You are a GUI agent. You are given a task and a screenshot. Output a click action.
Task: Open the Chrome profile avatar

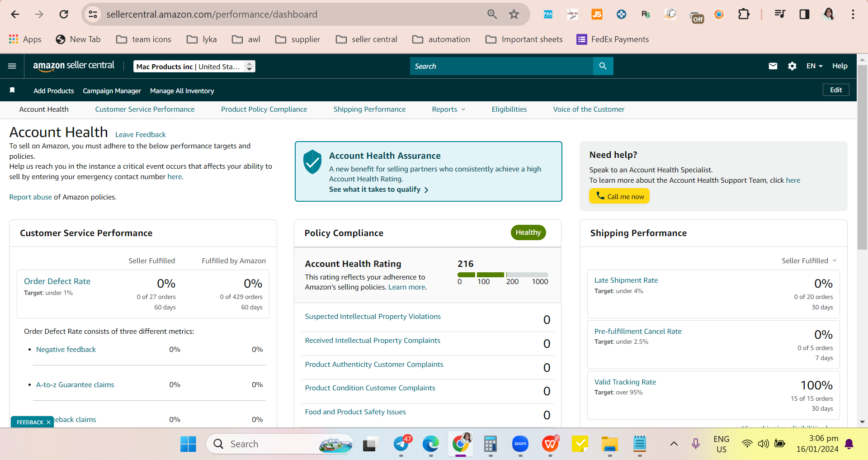click(x=829, y=14)
